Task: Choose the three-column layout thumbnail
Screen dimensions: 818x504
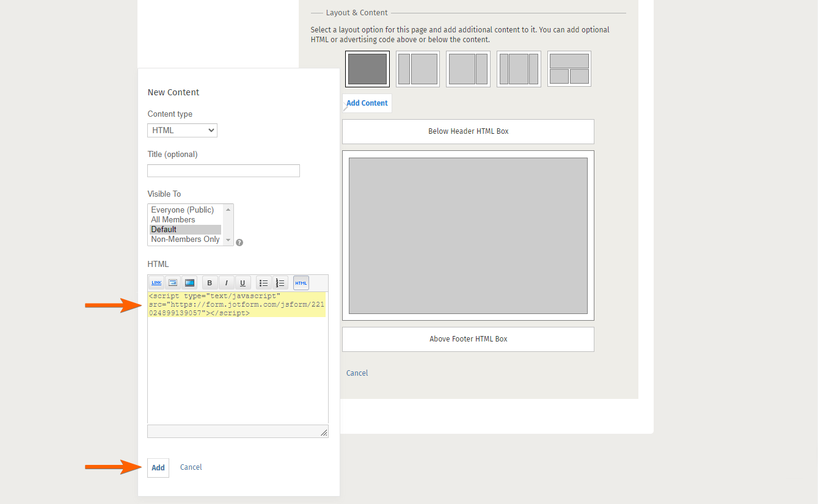Action: click(x=519, y=69)
